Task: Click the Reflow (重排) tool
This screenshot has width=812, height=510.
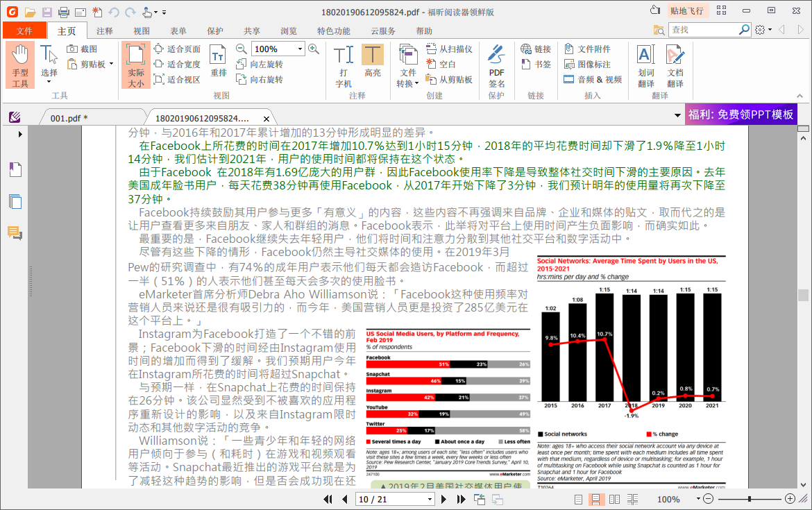Action: point(218,61)
